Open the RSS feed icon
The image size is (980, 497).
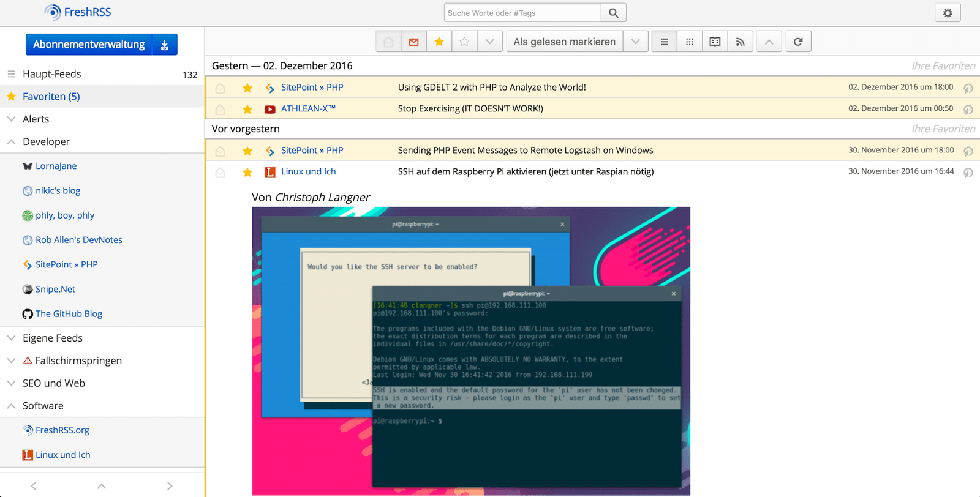pos(741,42)
